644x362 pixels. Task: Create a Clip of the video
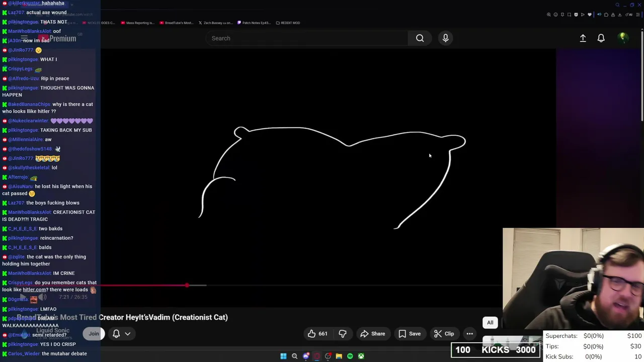(444, 334)
